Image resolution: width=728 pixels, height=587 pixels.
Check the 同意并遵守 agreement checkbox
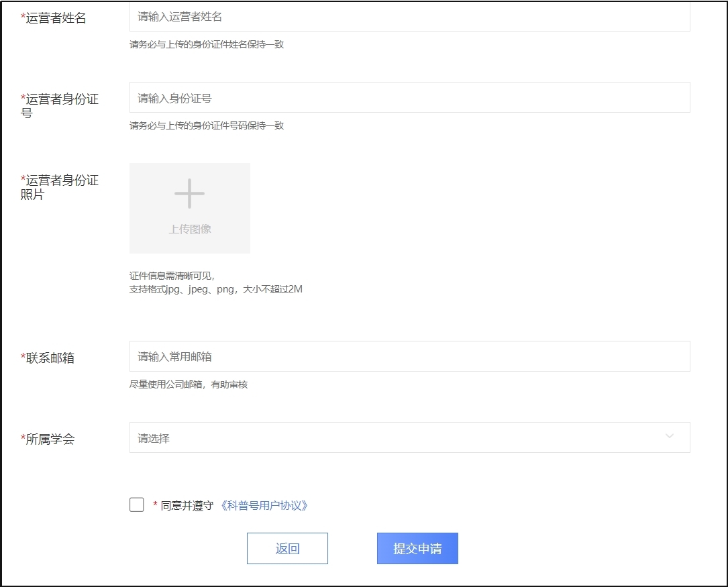136,505
